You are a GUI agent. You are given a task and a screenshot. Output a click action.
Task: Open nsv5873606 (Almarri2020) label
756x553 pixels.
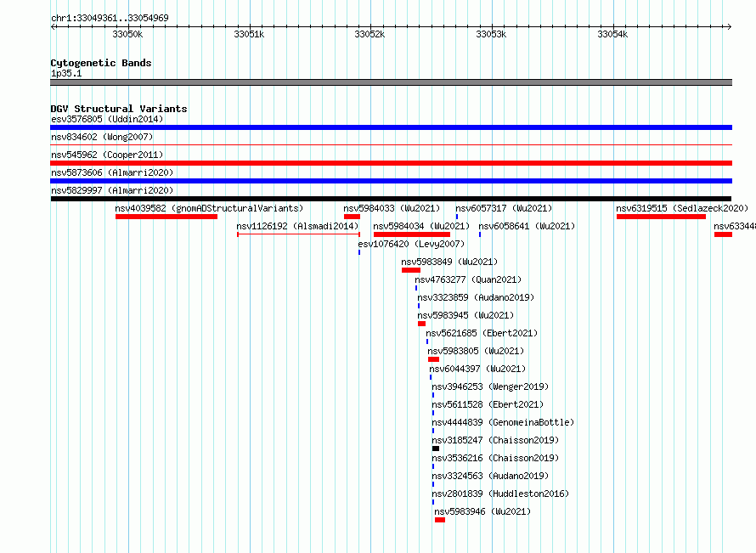click(x=112, y=172)
